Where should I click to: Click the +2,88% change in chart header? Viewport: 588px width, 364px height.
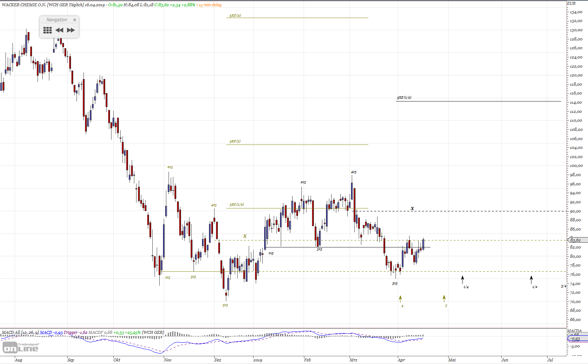(x=188, y=5)
